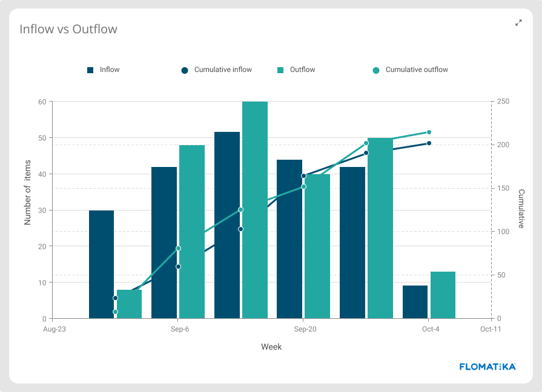Collapse the expanded chart view
The height and width of the screenshot is (392, 542).
point(518,23)
